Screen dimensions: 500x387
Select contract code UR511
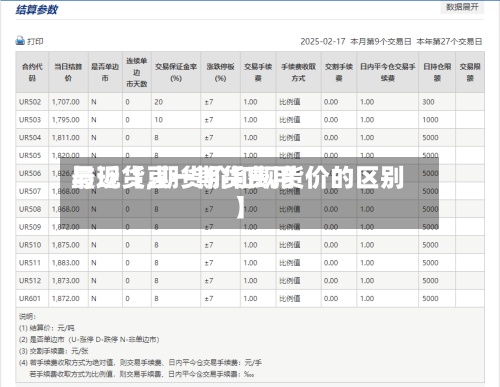click(30, 263)
